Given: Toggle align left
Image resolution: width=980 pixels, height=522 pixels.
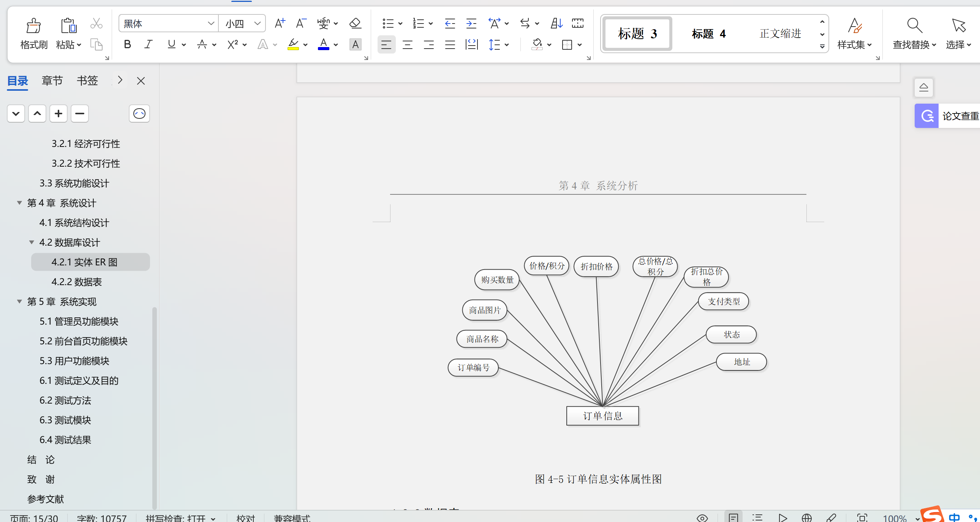Looking at the screenshot, I should 386,45.
